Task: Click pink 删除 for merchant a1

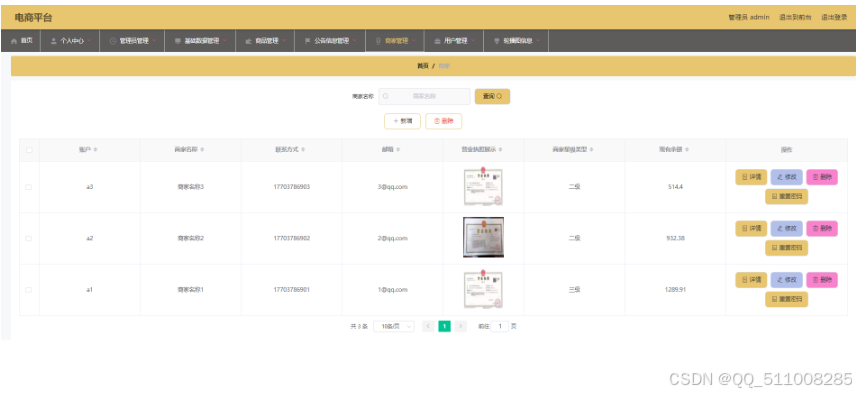Action: (x=822, y=280)
